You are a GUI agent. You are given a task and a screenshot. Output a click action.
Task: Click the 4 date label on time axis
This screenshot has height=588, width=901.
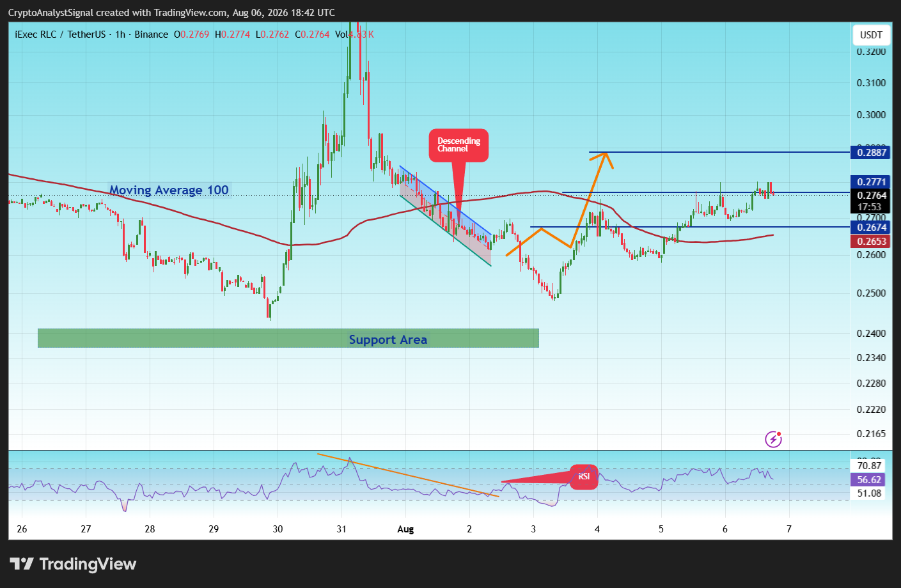point(597,529)
